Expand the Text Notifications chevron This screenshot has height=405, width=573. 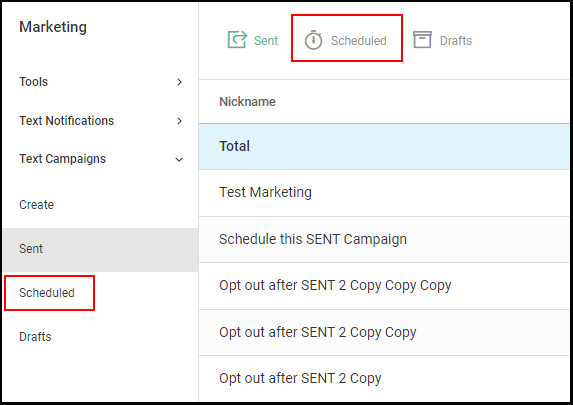[x=179, y=121]
